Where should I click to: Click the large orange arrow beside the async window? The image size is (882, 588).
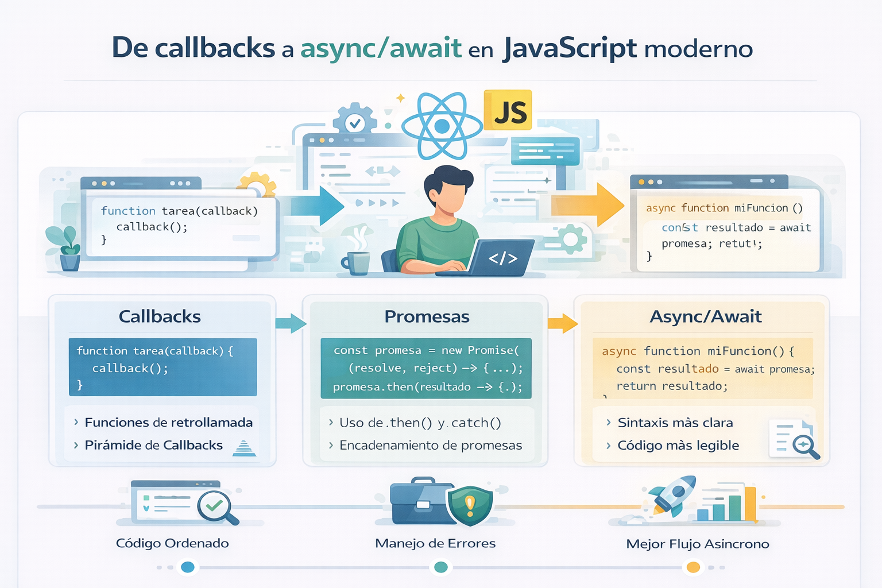(587, 205)
